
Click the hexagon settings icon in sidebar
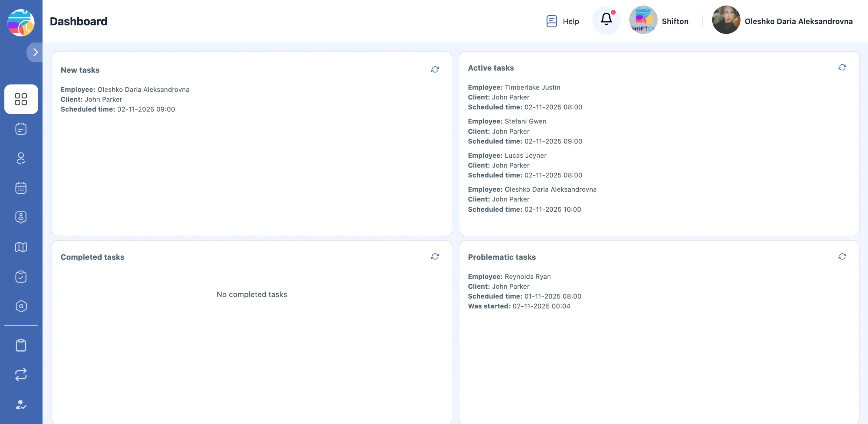[21, 306]
